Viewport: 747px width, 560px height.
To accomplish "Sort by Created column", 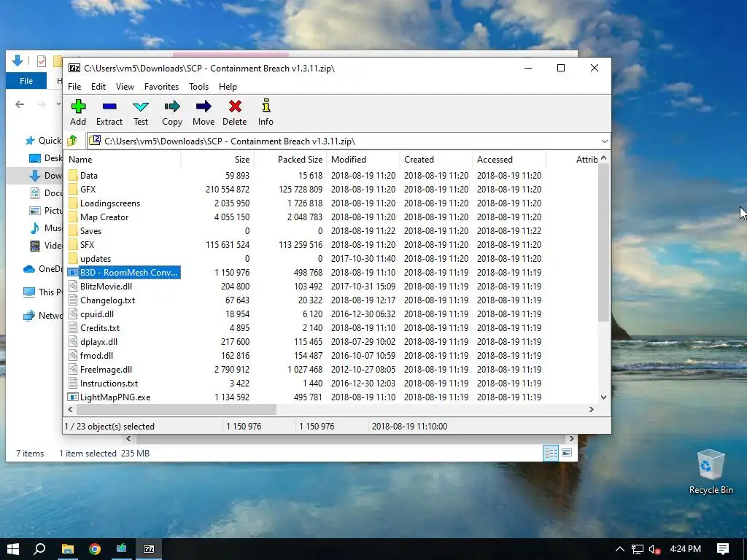I will tap(436, 160).
